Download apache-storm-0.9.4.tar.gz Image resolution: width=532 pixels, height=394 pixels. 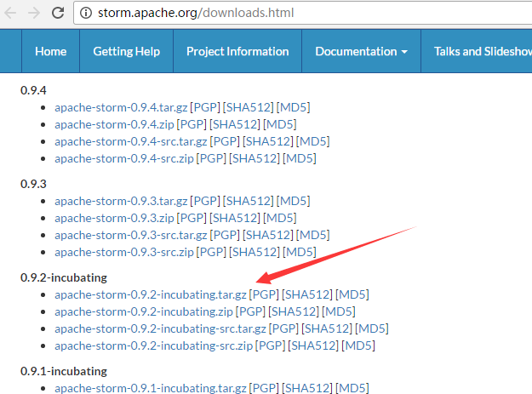tap(121, 107)
